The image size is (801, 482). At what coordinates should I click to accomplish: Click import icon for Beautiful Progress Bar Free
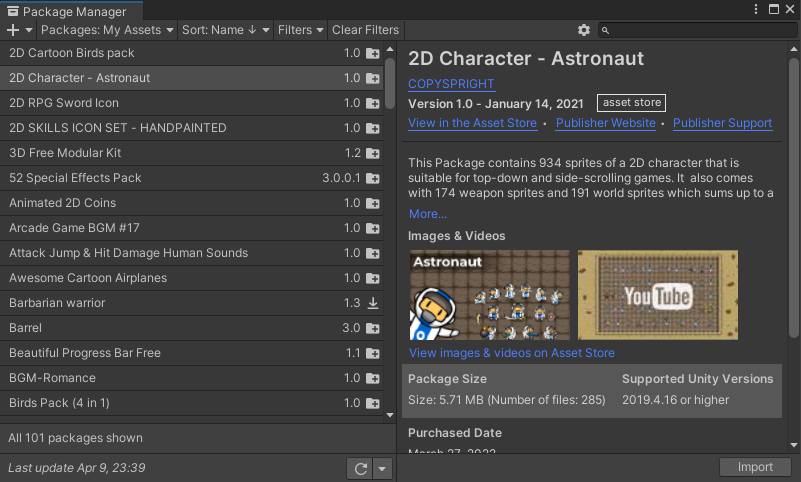373,353
